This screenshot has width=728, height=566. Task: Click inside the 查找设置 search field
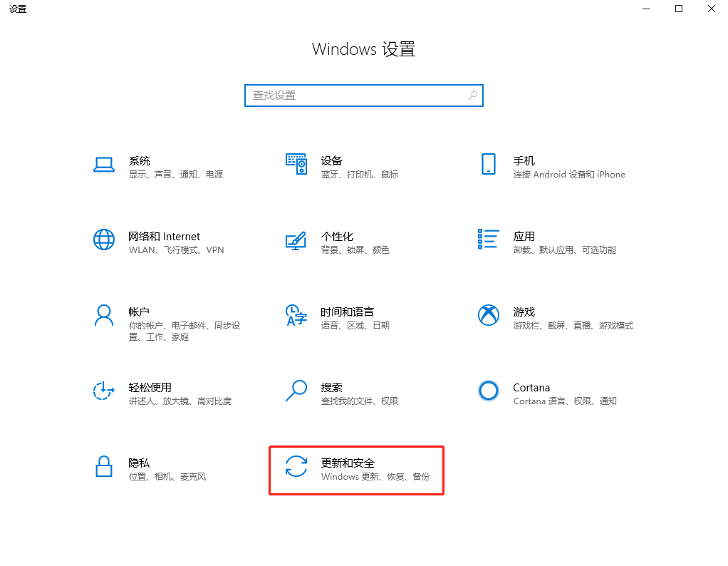[356, 96]
